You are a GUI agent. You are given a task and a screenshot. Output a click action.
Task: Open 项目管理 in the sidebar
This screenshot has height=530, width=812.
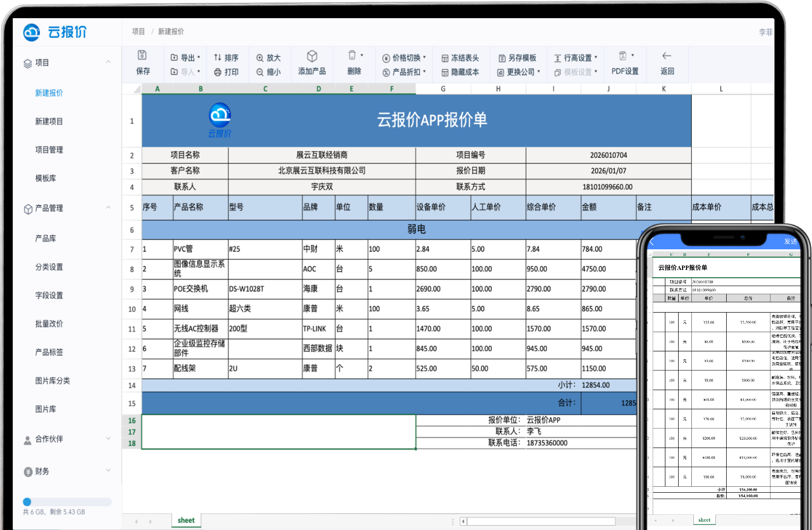[49, 150]
